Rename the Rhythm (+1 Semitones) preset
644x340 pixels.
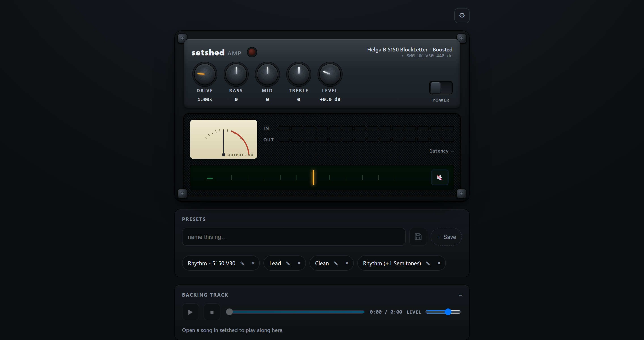pyautogui.click(x=428, y=263)
